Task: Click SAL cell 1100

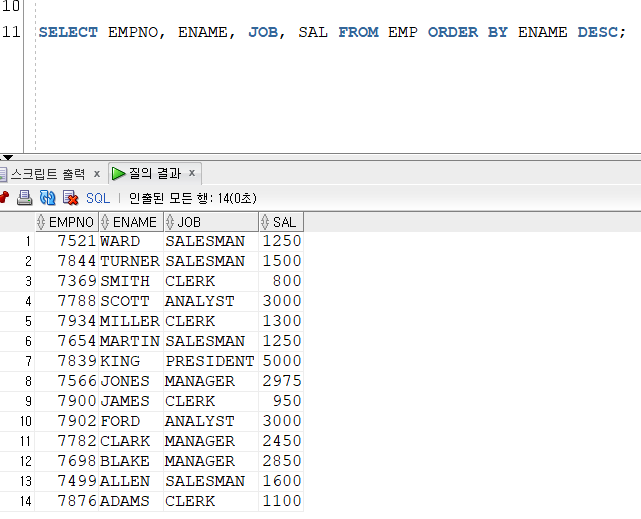Action: pos(282,501)
